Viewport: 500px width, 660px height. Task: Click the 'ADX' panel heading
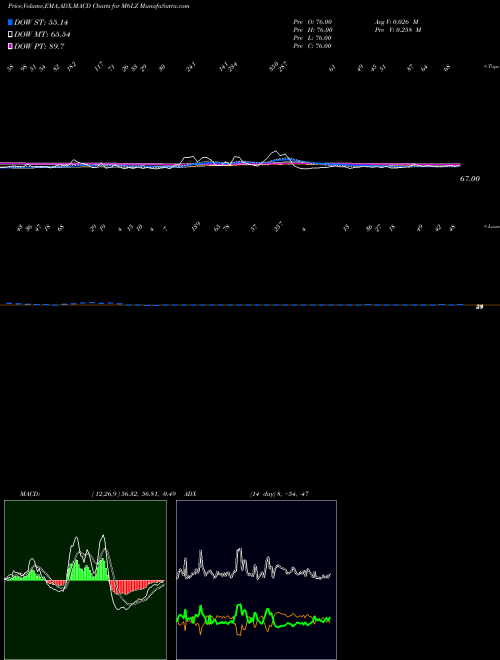(190, 494)
